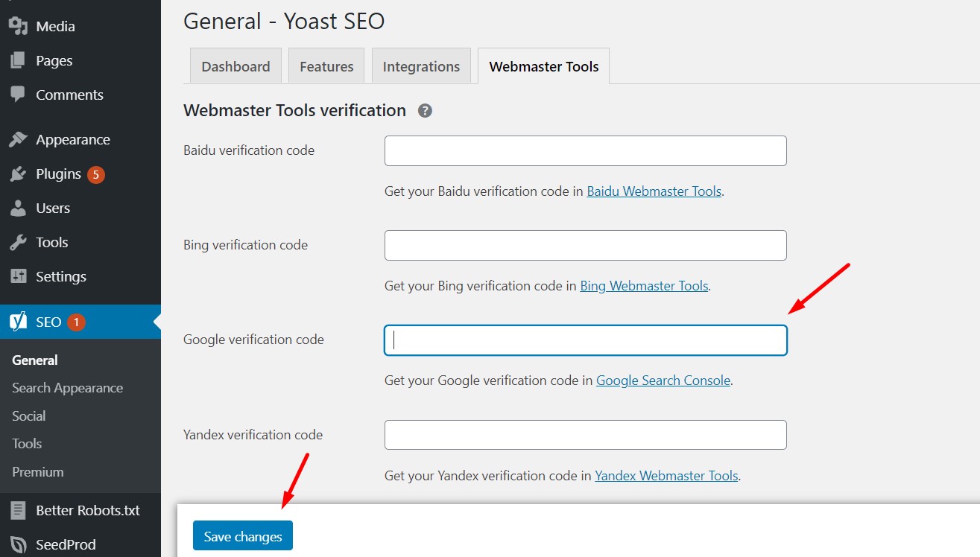The image size is (980, 557).
Task: Click the SeedProd leaf icon
Action: point(18,544)
